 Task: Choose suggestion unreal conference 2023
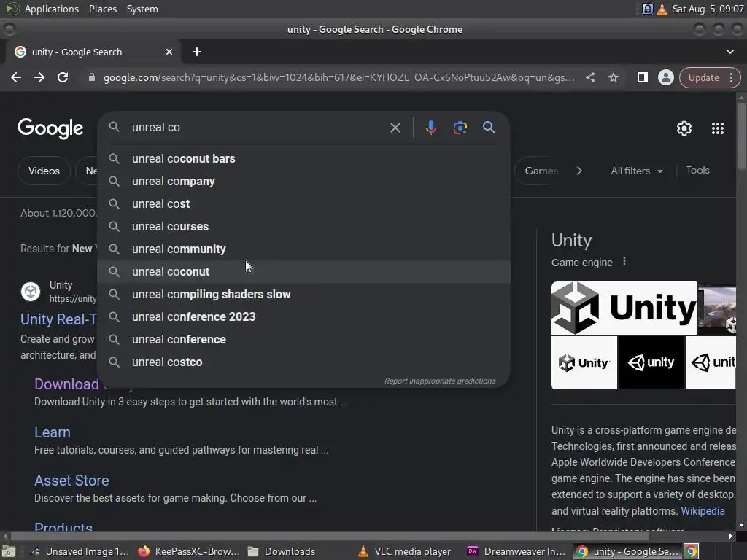[304, 316]
